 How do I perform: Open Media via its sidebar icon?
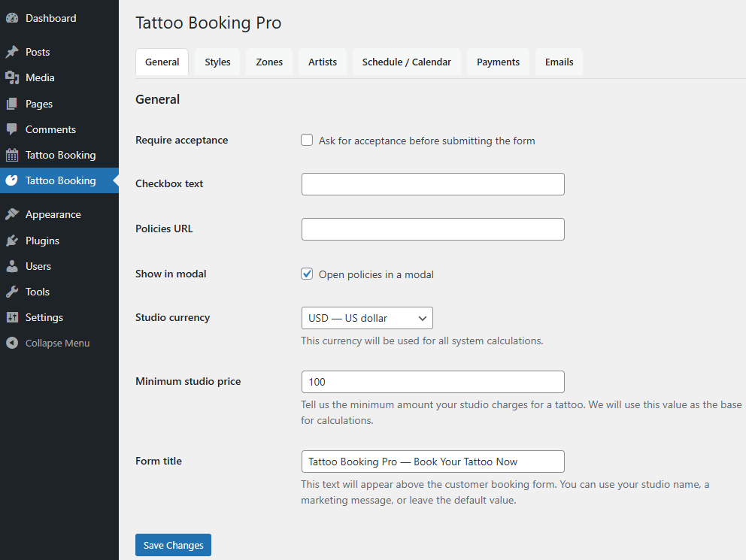click(x=12, y=77)
